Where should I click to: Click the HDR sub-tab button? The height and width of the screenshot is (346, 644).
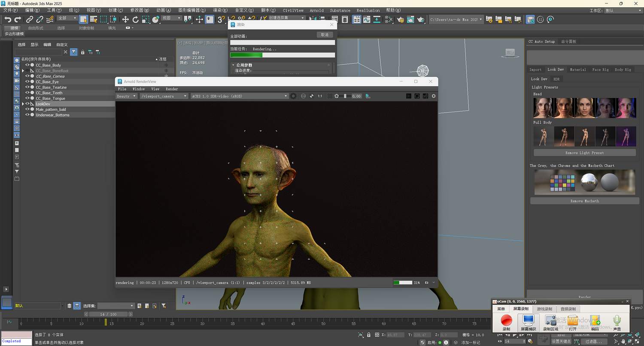tap(556, 79)
